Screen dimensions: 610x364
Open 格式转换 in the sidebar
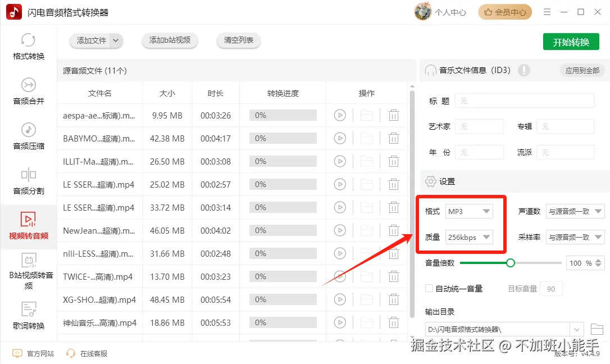click(29, 47)
